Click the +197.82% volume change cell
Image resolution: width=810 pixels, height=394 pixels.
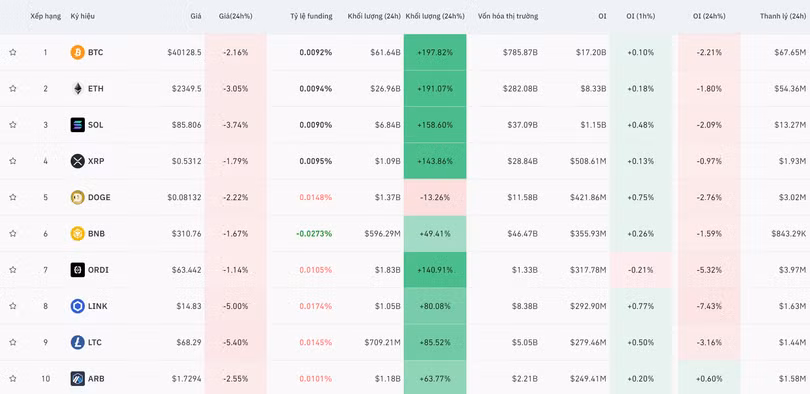(x=435, y=52)
